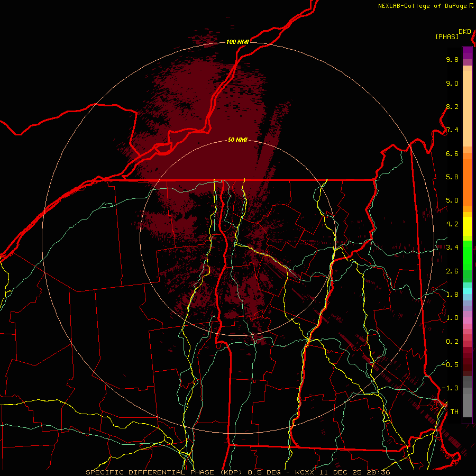
Task: Select the 1.8 legend value
Action: coord(452,295)
